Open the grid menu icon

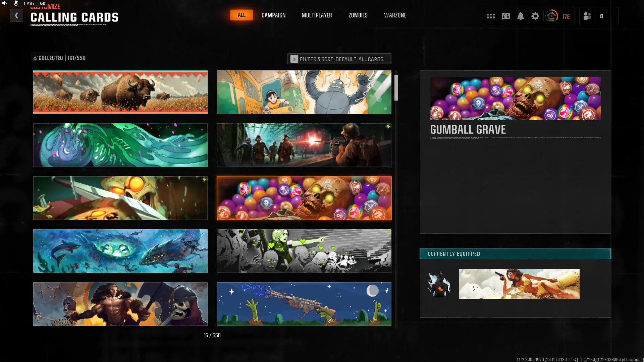point(491,16)
